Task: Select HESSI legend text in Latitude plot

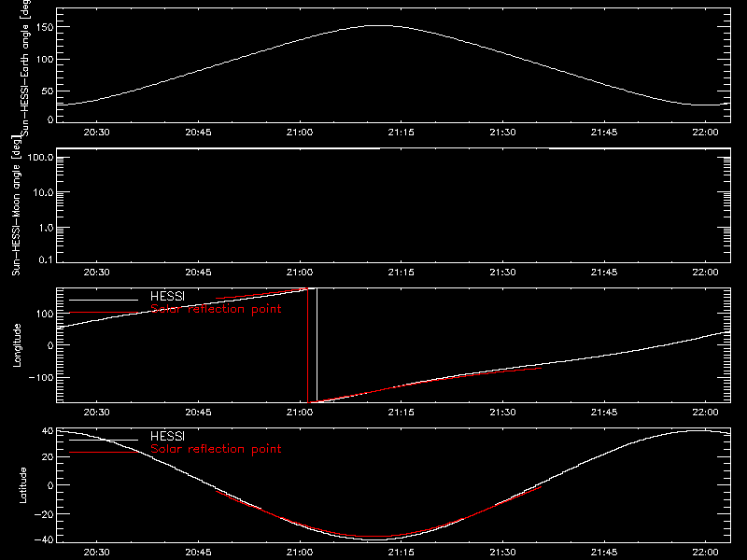Action: click(167, 436)
